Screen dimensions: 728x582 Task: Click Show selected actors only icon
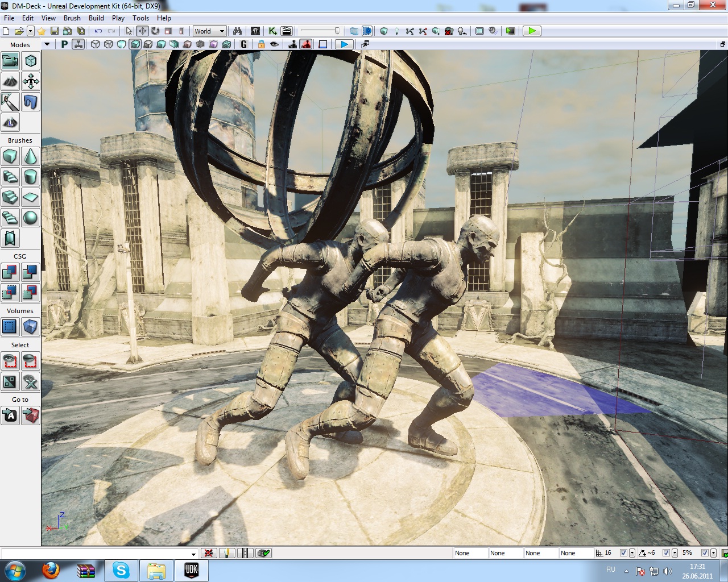[10, 361]
